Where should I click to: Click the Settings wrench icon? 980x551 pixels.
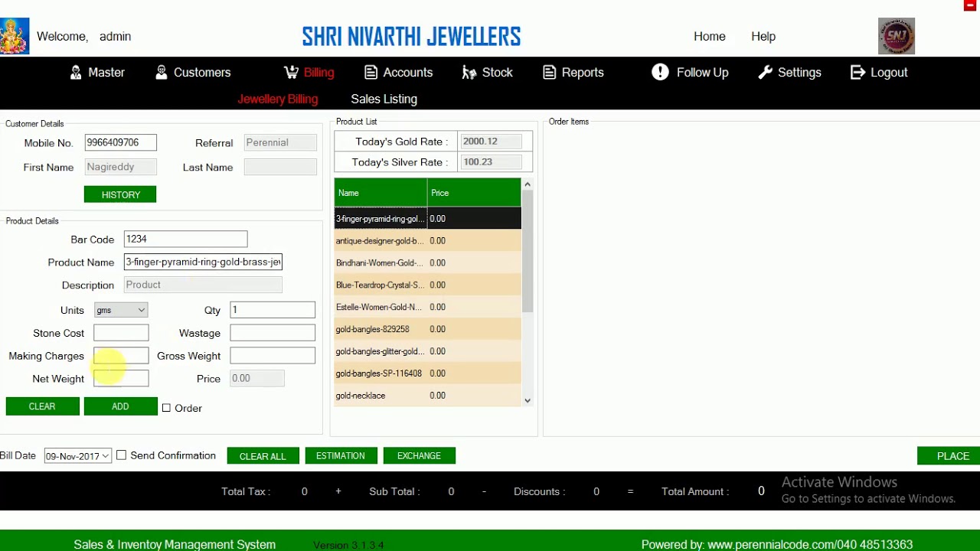(x=765, y=73)
